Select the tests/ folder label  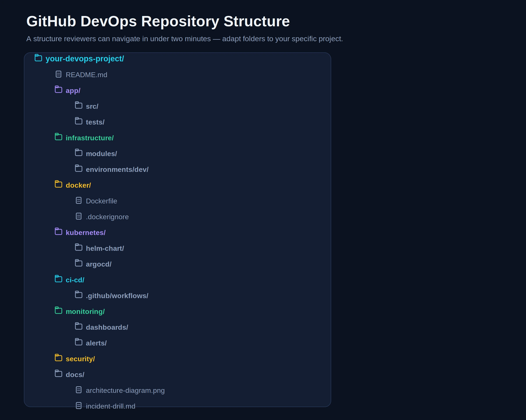[x=95, y=122]
